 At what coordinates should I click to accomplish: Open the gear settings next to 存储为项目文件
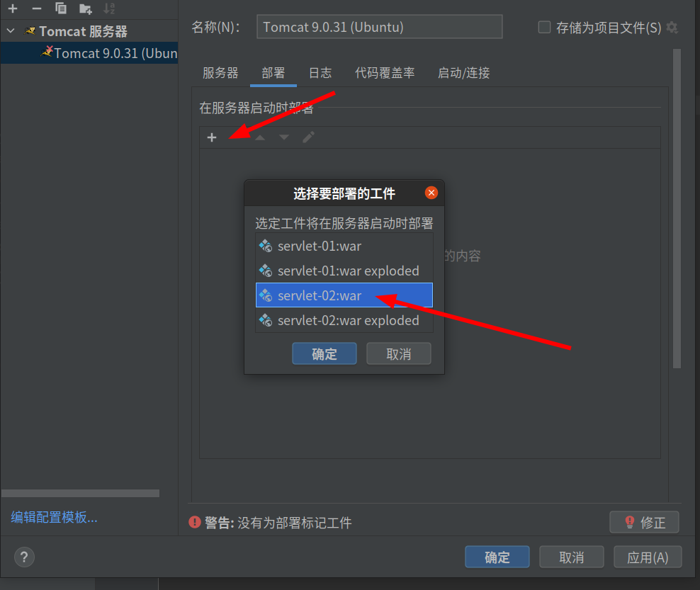pos(672,27)
